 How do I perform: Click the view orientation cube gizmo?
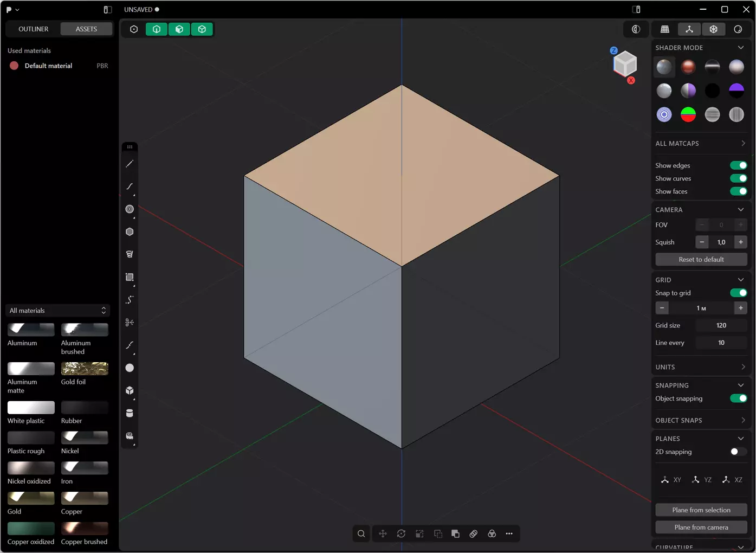point(624,65)
